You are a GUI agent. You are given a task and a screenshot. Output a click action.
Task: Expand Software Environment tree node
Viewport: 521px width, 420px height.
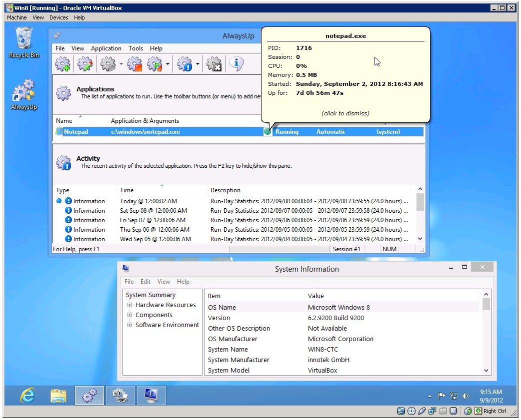(x=129, y=325)
